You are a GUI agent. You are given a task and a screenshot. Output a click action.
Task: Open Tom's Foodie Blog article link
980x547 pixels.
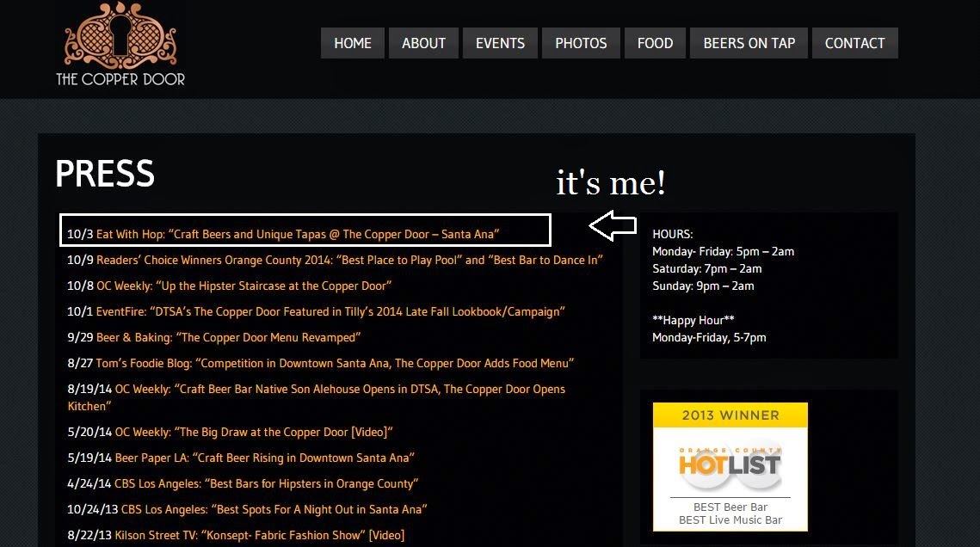tap(335, 364)
